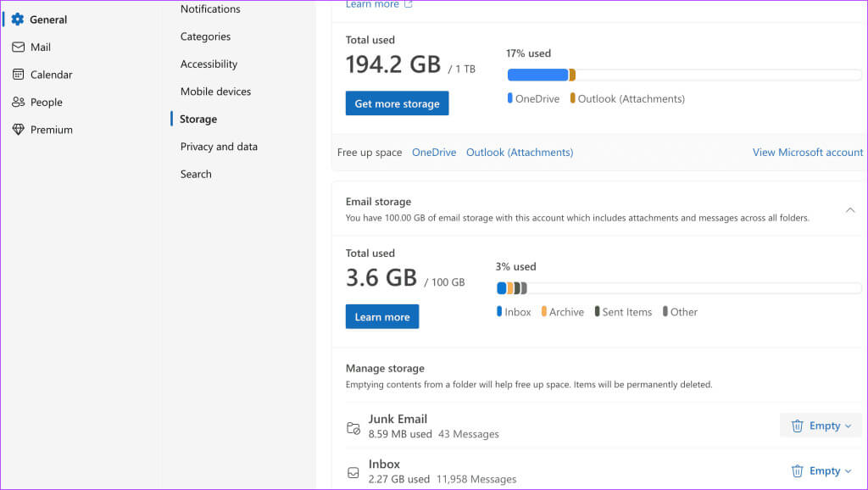Click the Free up space label
This screenshot has width=868, height=490.
pos(370,153)
